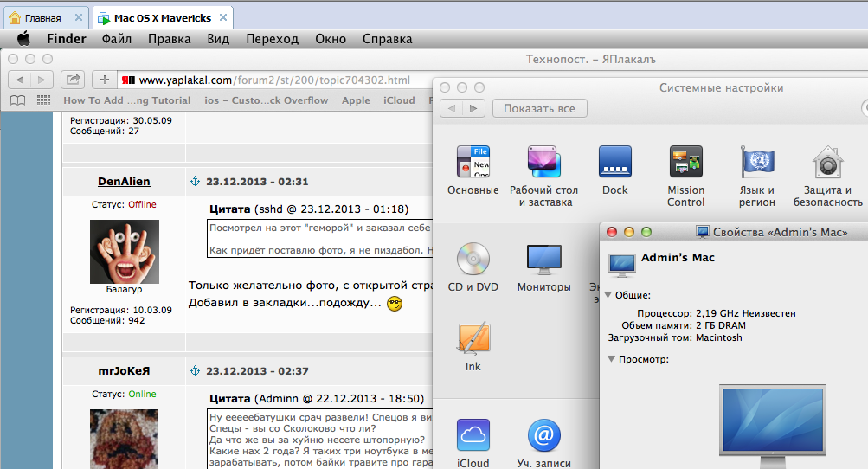
Task: Open Защита и безопасность preferences
Action: point(827,176)
